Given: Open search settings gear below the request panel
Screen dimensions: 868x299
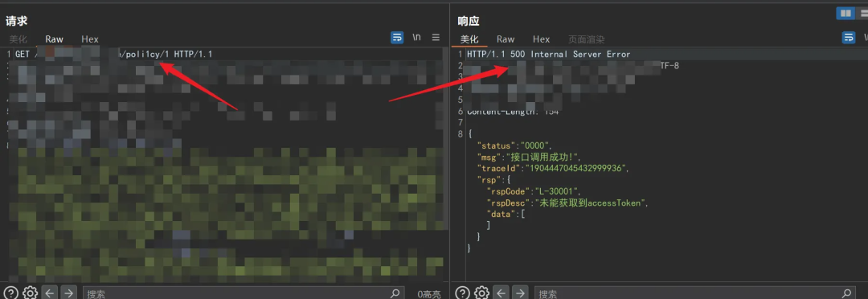Looking at the screenshot, I should point(30,293).
